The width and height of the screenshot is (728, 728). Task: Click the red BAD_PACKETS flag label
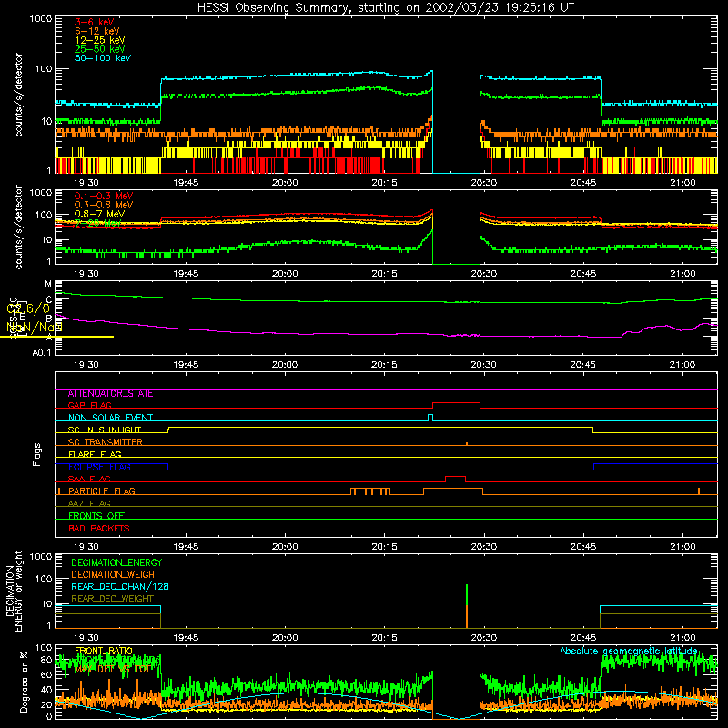99,528
